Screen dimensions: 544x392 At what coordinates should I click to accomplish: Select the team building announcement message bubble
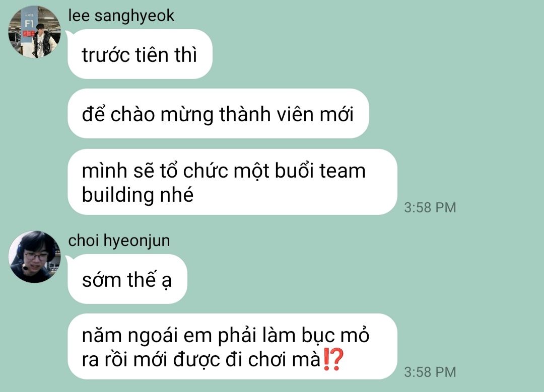coord(232,182)
